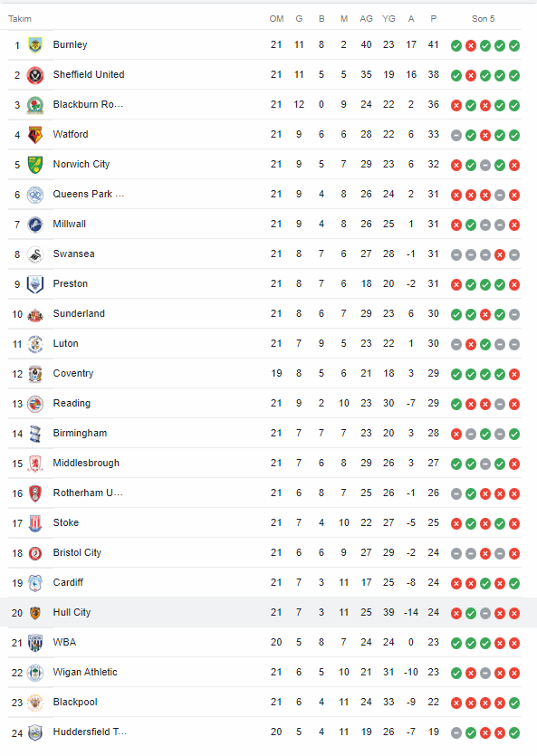Click the Hull City club crest
Image resolution: width=537 pixels, height=756 pixels.
tap(35, 613)
